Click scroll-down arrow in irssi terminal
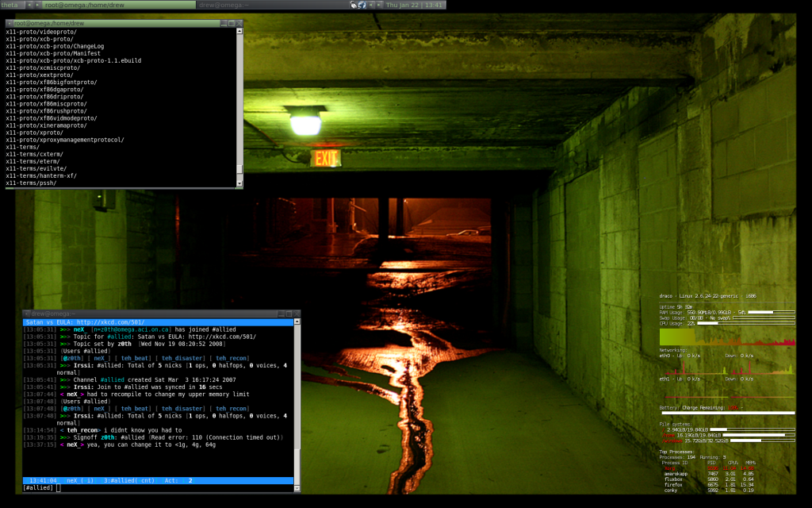The width and height of the screenshot is (812, 508). pos(297,488)
